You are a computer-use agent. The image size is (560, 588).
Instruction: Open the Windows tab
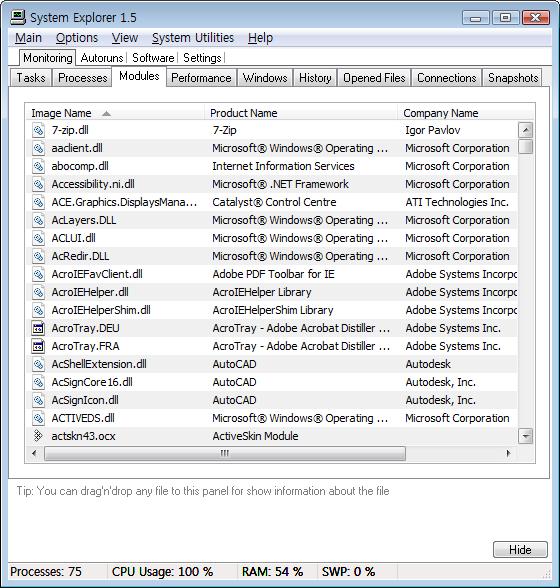pyautogui.click(x=265, y=78)
